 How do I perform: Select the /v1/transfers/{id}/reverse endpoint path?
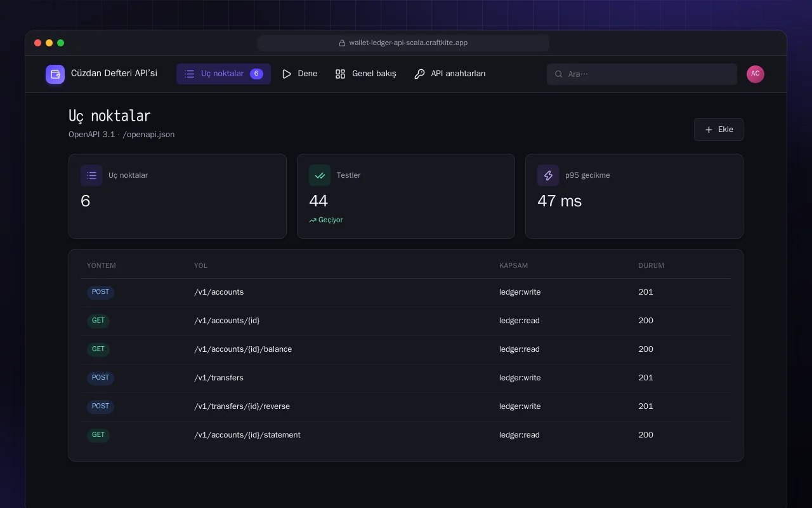coord(242,406)
